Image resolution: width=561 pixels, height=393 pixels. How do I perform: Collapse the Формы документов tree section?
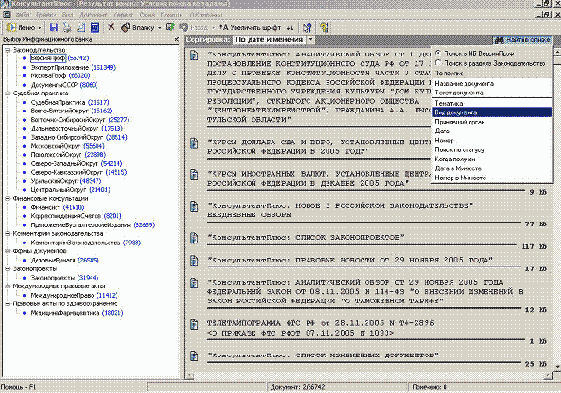click(8, 251)
